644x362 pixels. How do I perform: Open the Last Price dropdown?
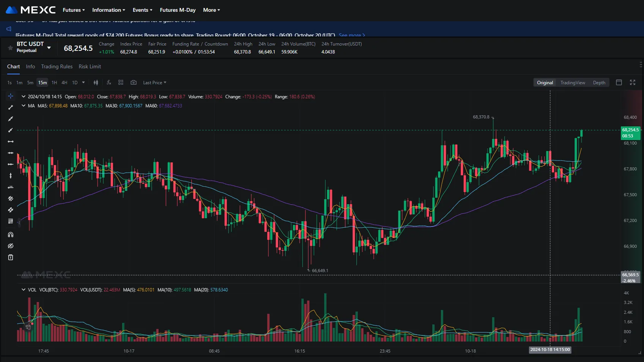(x=154, y=82)
